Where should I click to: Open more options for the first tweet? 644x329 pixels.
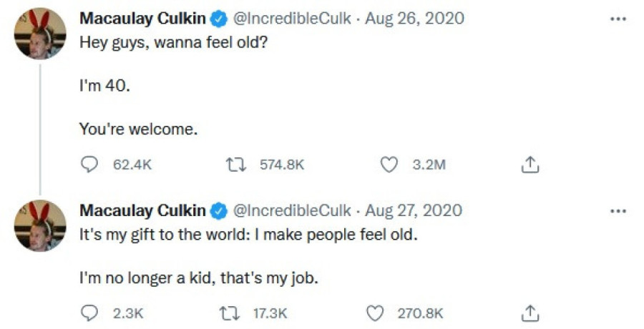[618, 19]
